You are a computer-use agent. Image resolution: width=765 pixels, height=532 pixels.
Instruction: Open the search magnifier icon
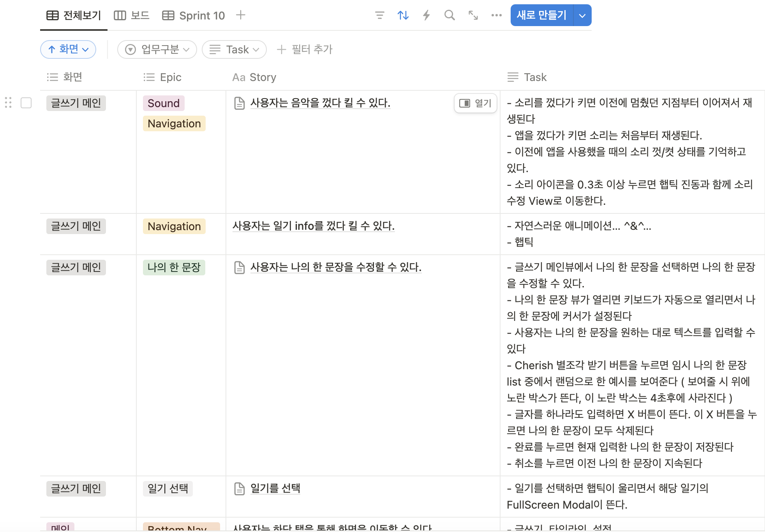449,16
